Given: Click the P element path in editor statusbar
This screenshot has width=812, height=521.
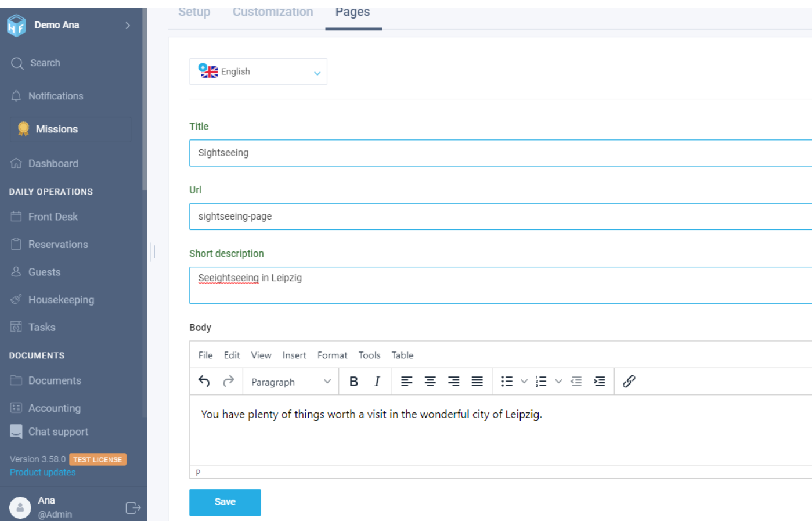Looking at the screenshot, I should [198, 473].
